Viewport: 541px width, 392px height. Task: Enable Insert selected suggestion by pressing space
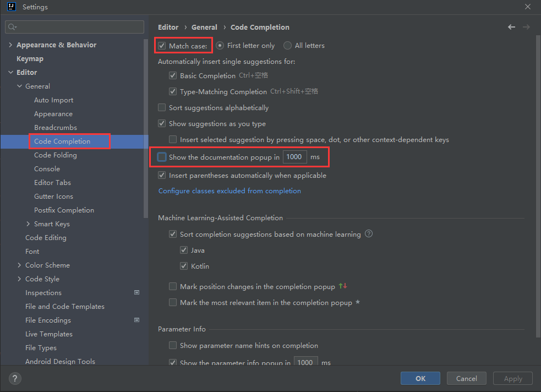click(173, 139)
